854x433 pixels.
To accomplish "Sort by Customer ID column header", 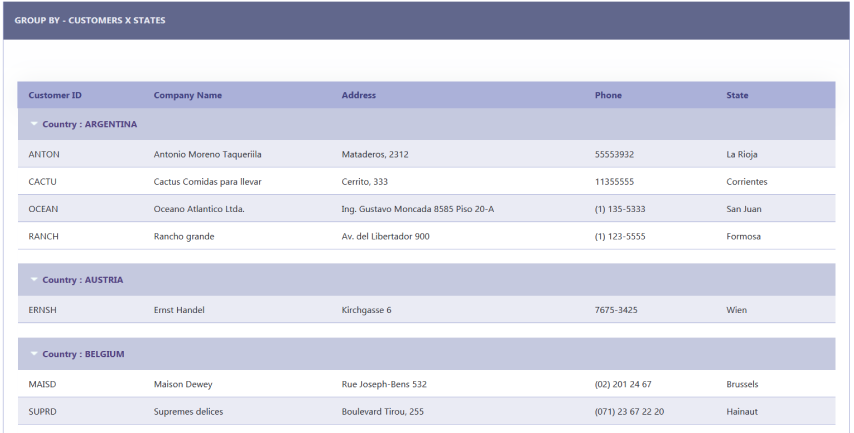I will tap(55, 96).
